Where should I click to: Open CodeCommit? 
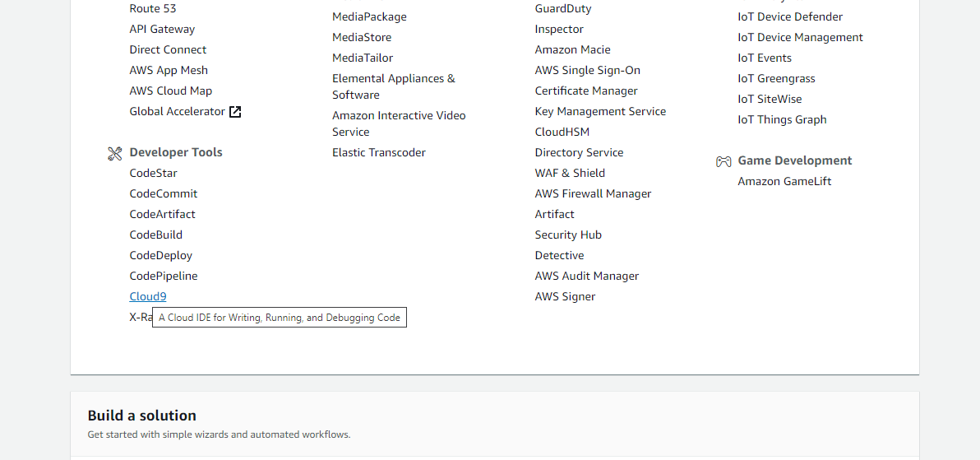pyautogui.click(x=163, y=194)
